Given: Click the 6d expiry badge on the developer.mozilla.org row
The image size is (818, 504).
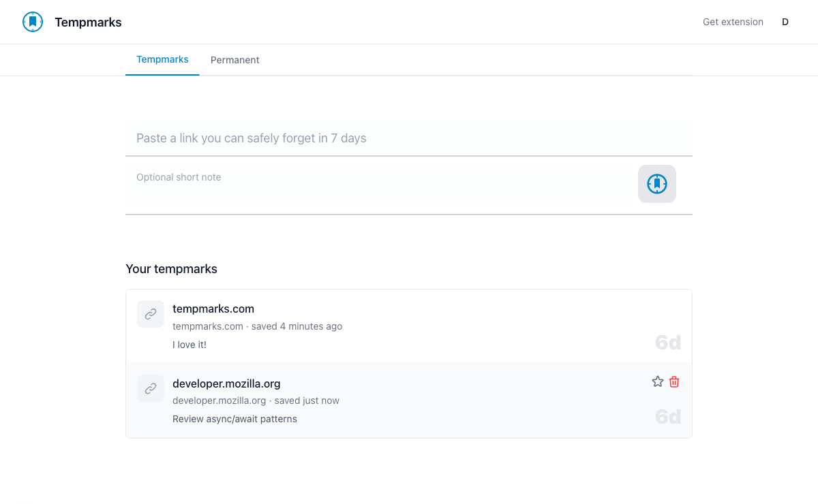Looking at the screenshot, I should coord(667,417).
